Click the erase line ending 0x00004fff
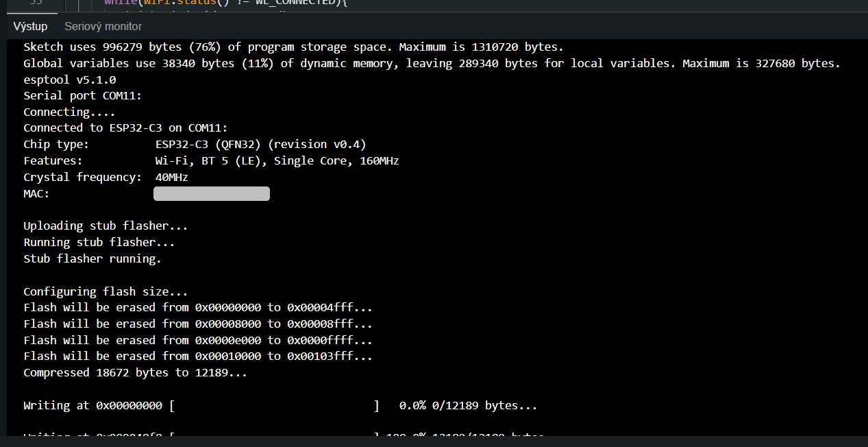This screenshot has height=447, width=868. pos(198,307)
